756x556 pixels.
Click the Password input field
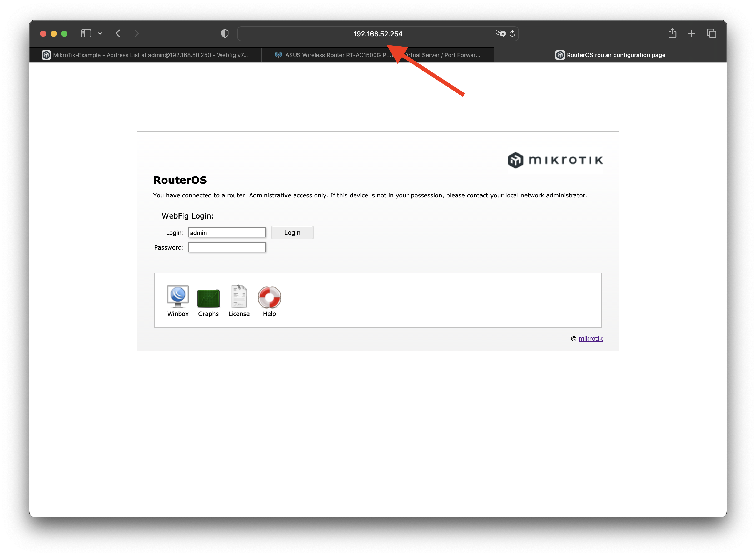tap(227, 247)
